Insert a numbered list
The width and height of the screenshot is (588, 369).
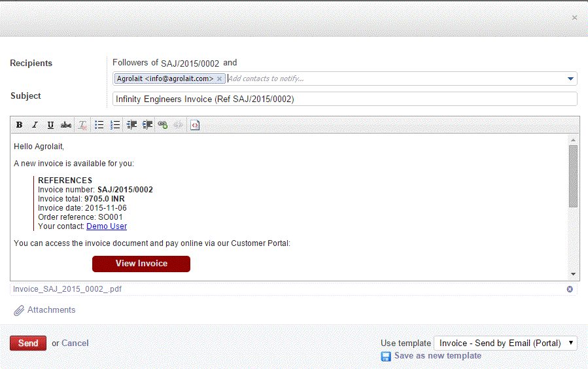115,125
